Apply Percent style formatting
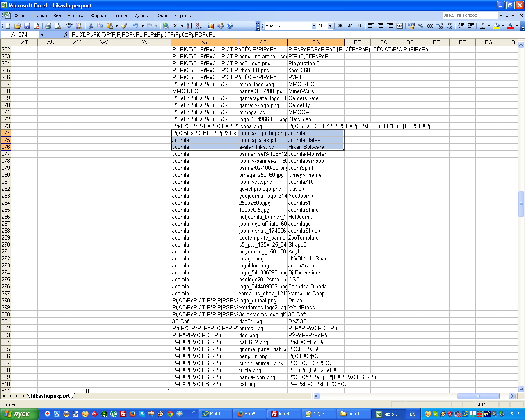Screen dimensions: 525x420 point(421,26)
